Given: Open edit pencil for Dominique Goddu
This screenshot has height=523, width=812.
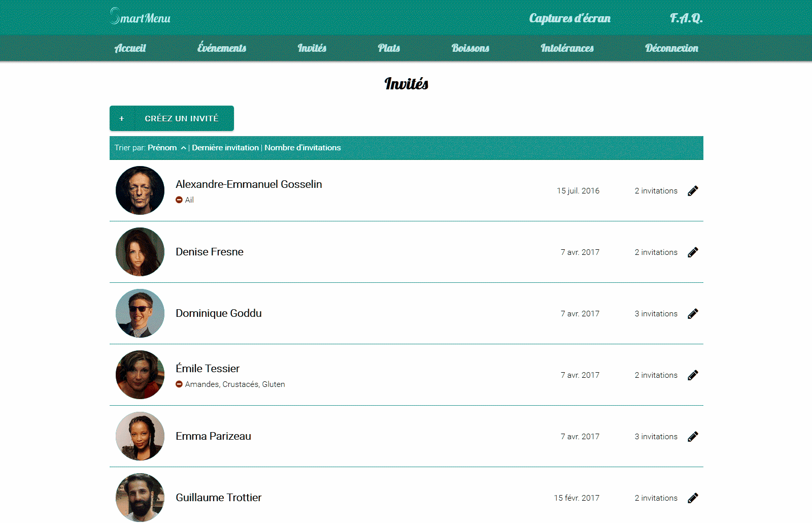Looking at the screenshot, I should 693,314.
